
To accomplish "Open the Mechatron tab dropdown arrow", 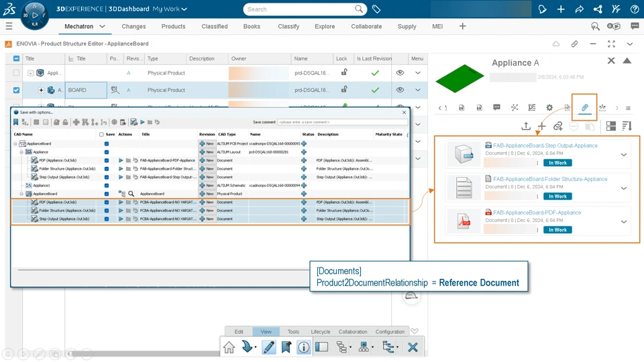I will pyautogui.click(x=102, y=26).
